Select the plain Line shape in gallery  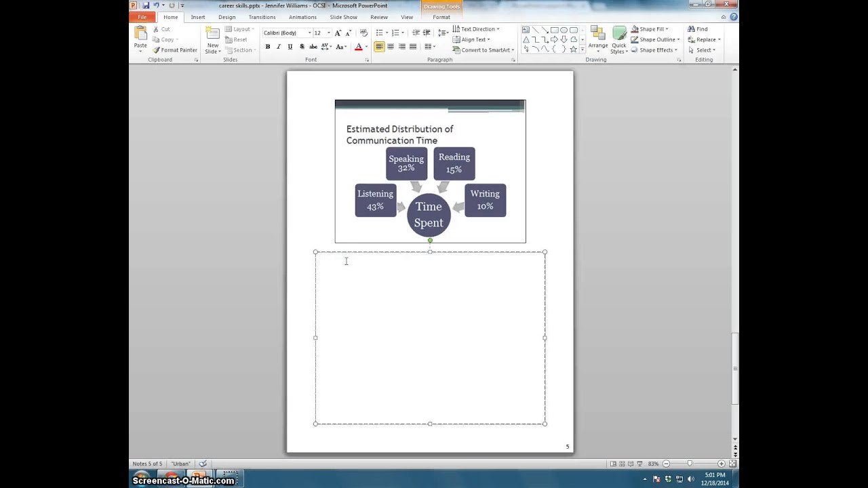(535, 30)
